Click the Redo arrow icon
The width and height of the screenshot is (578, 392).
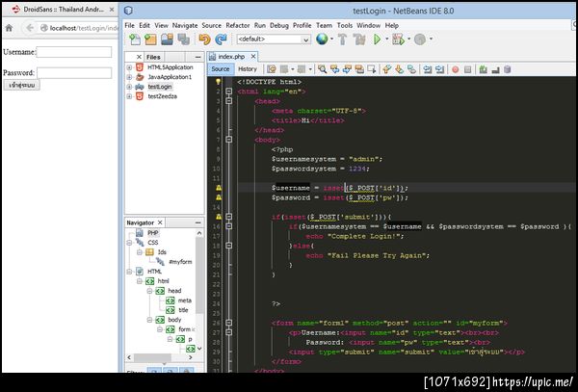(221, 39)
